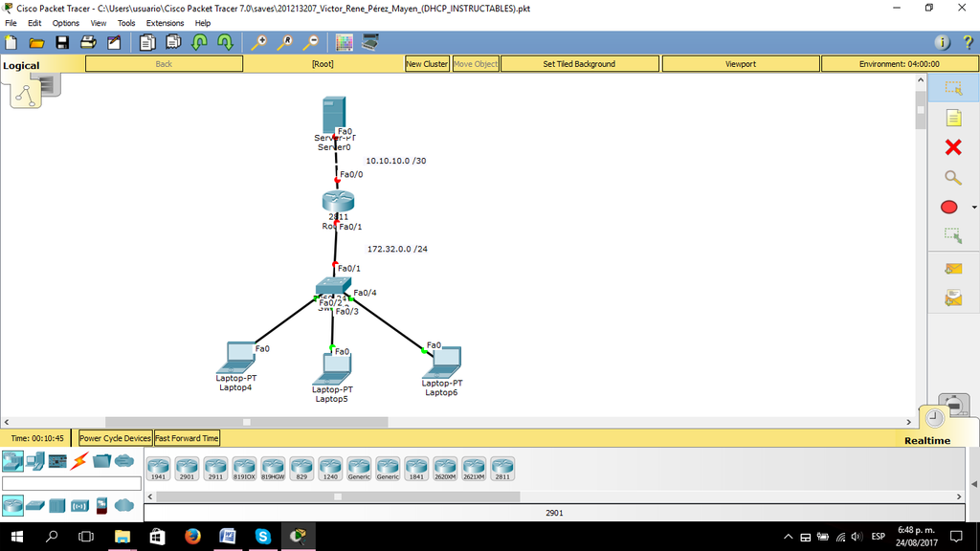Expand the drawing shape dropdown arrow
Image resolution: width=980 pixels, height=551 pixels.
point(973,208)
